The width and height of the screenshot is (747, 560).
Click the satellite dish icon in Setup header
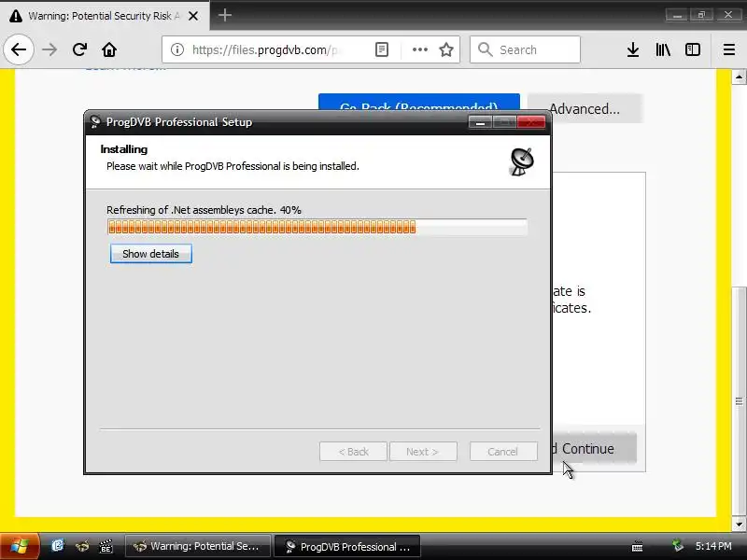[x=522, y=161]
